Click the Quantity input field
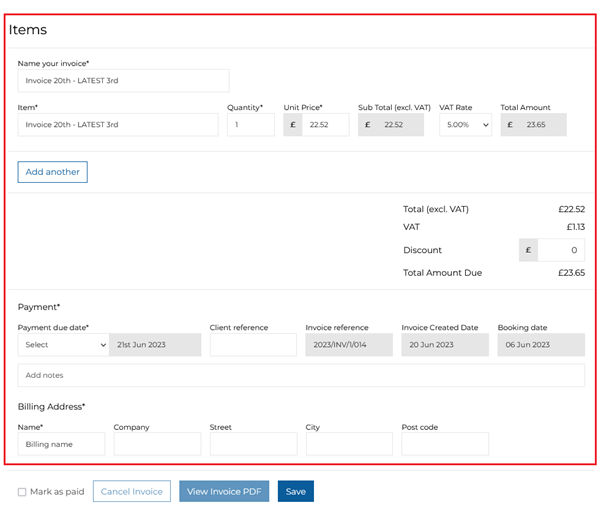 (x=251, y=125)
